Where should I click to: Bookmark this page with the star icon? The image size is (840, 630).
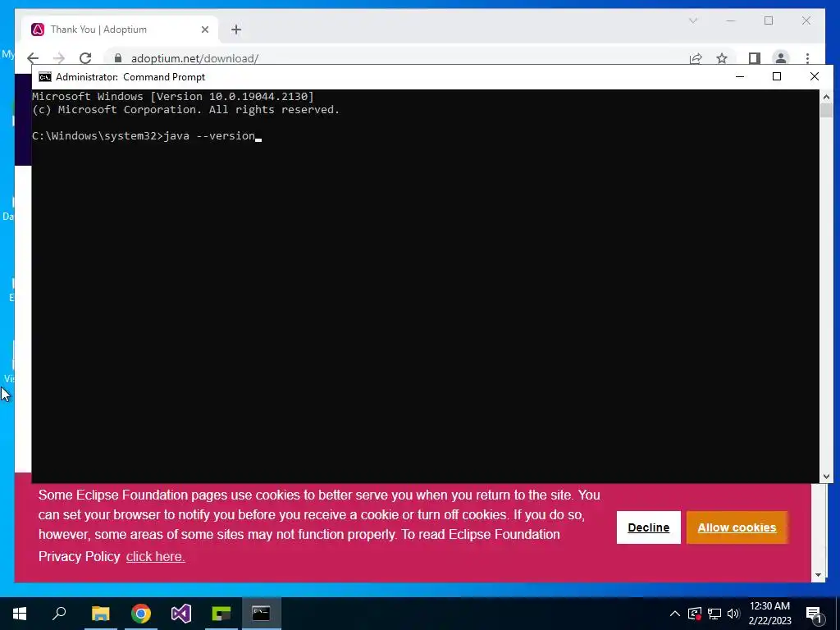[722, 58]
